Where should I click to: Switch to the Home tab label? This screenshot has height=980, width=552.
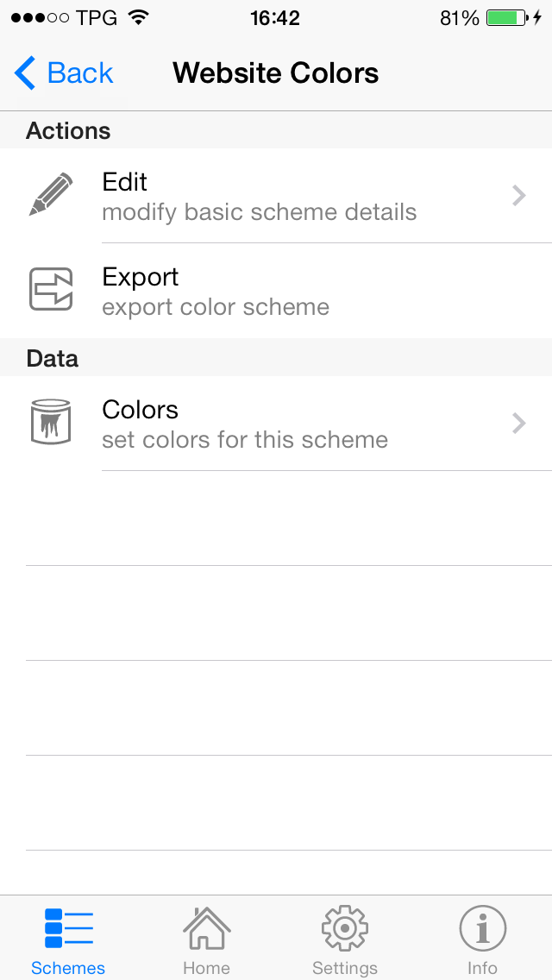click(x=206, y=968)
